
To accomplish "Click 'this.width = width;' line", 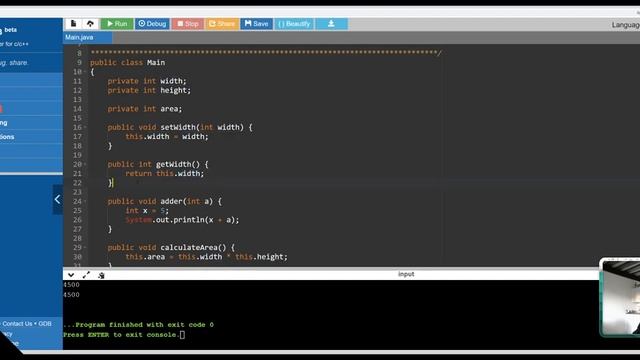I will click(x=167, y=136).
